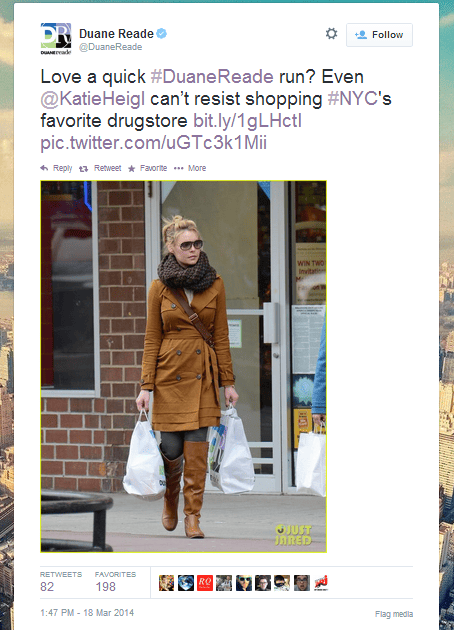Open the #NYC hashtag link
Screen dimensions: 454x630
[x=353, y=98]
